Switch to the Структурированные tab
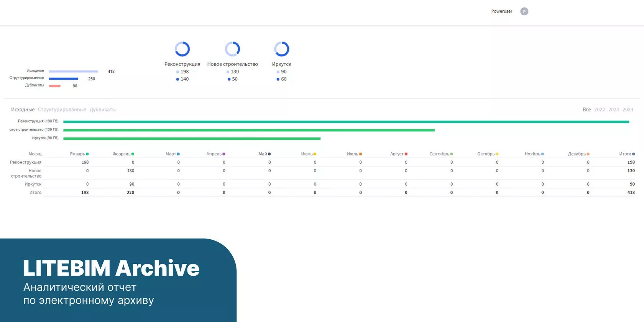This screenshot has height=322, width=644. pyautogui.click(x=62, y=110)
